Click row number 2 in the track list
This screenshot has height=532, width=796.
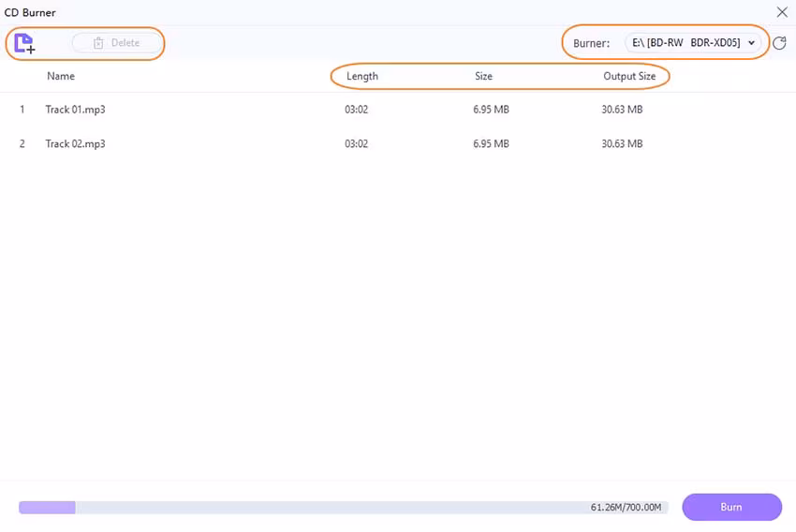[x=22, y=144]
